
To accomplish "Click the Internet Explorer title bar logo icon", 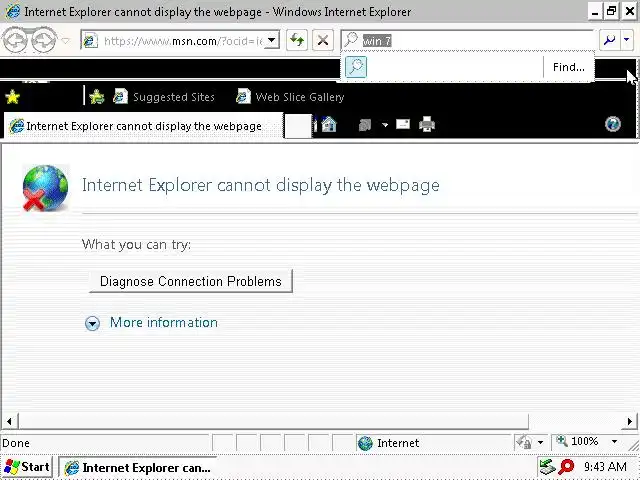I will pyautogui.click(x=13, y=11).
